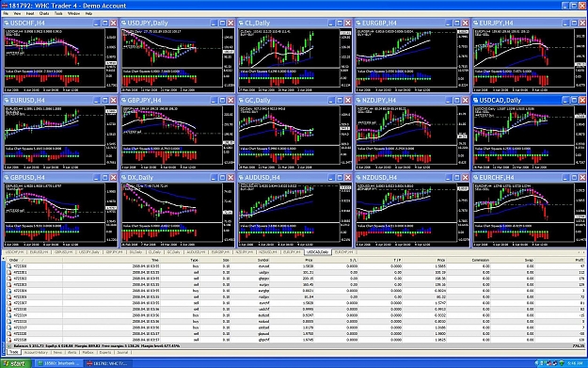Click the chart icon in USDCAD,Daily window title

click(475, 101)
